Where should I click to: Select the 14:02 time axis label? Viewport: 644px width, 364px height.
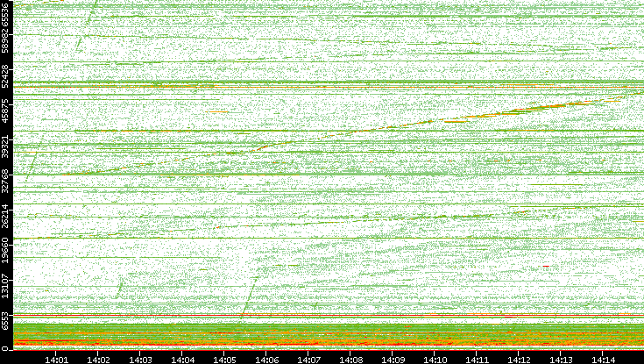pyautogui.click(x=98, y=359)
